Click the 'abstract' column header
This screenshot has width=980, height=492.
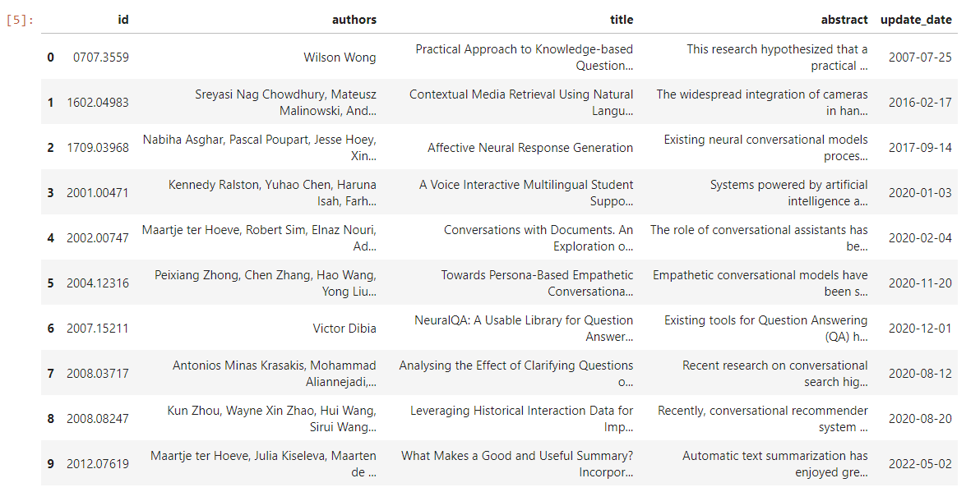[844, 20]
